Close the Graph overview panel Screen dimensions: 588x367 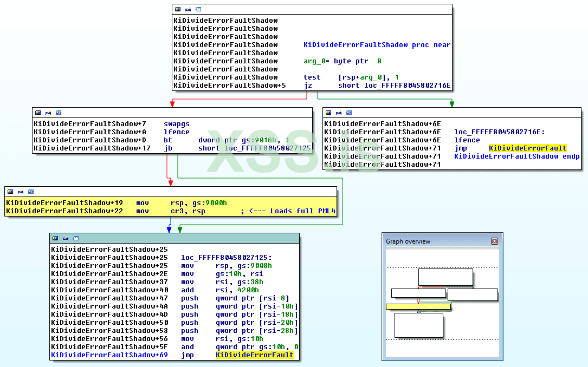494,241
